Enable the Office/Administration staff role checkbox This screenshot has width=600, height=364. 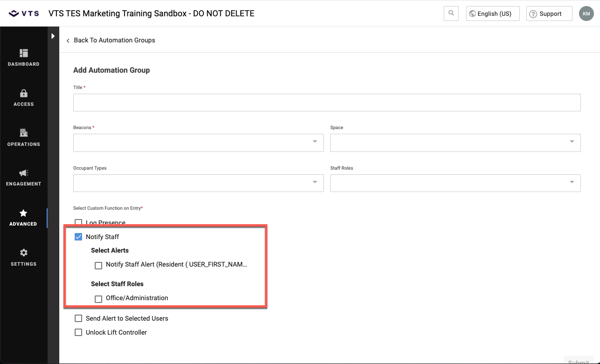(98, 299)
